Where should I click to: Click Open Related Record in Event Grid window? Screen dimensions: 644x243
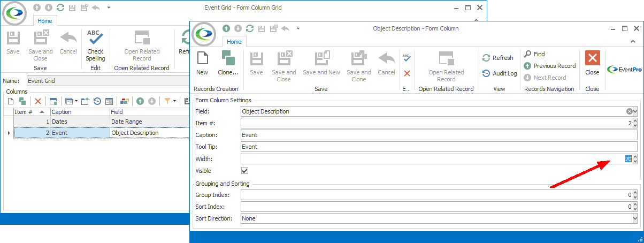coord(142,45)
